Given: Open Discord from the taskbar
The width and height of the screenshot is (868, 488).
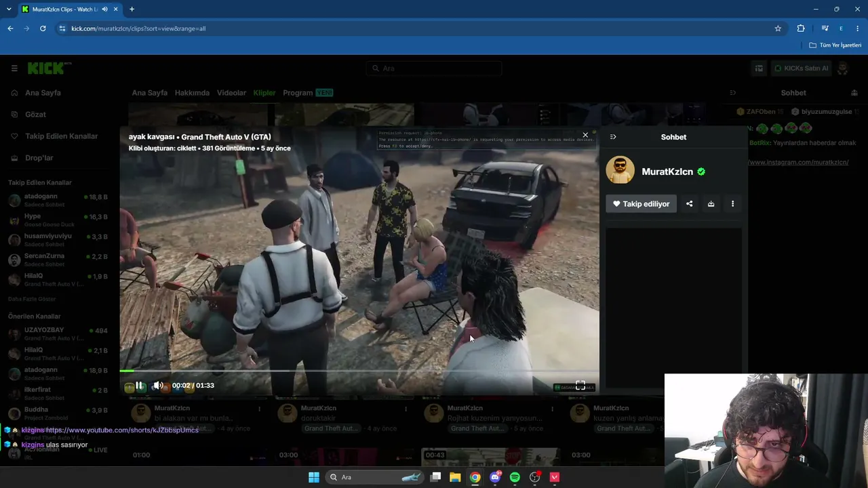Looking at the screenshot, I should coord(495,477).
